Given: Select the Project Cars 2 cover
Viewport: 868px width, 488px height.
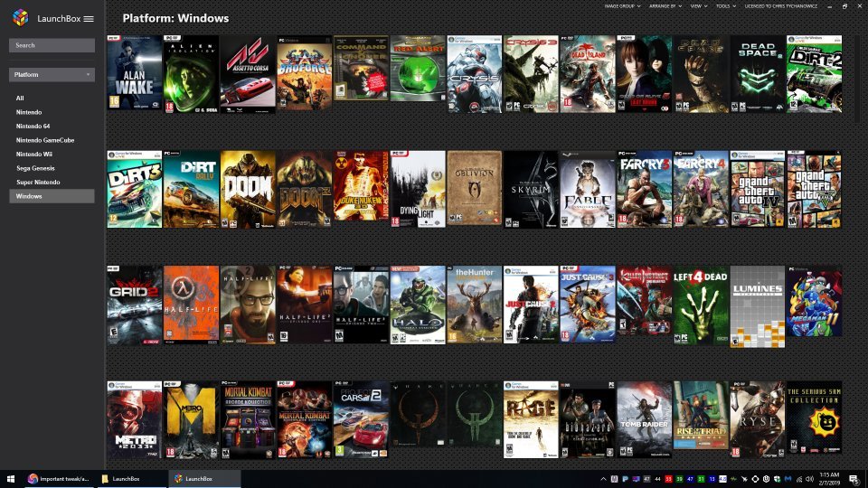Looking at the screenshot, I should click(x=361, y=419).
